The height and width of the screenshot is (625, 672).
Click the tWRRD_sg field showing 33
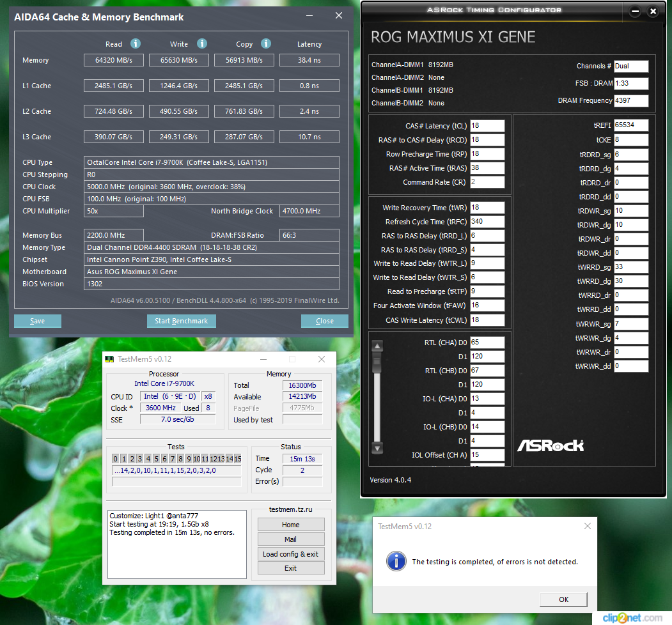point(631,267)
